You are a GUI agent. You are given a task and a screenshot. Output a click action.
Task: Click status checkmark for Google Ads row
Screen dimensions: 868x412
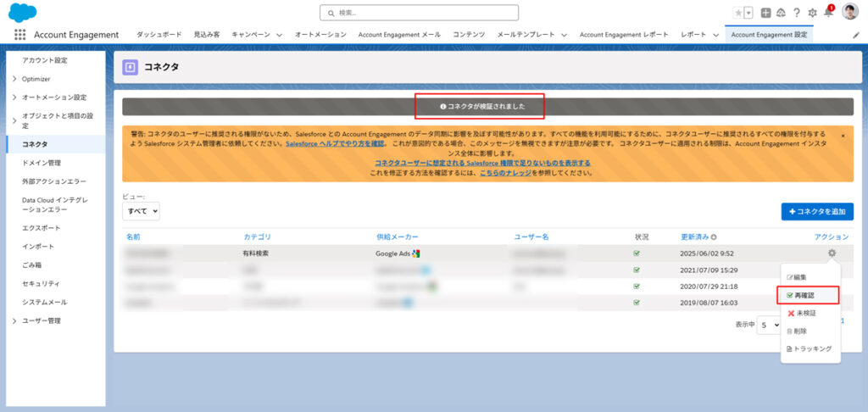[637, 253]
